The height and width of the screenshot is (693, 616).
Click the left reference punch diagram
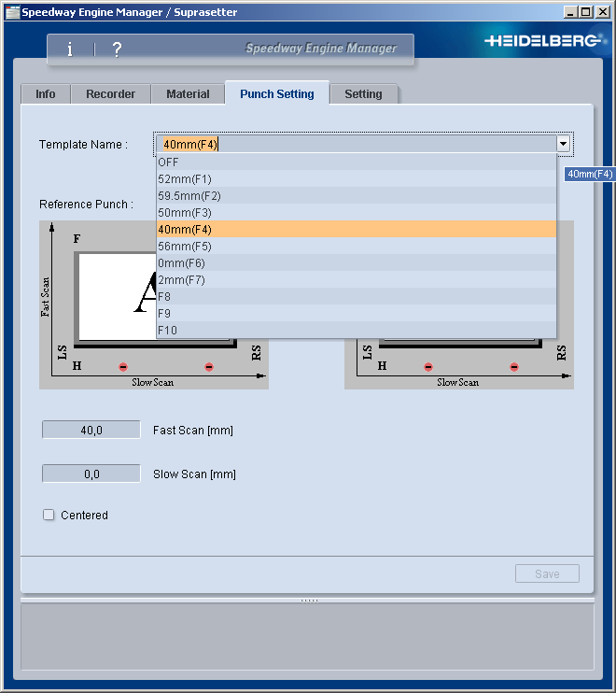point(154,305)
